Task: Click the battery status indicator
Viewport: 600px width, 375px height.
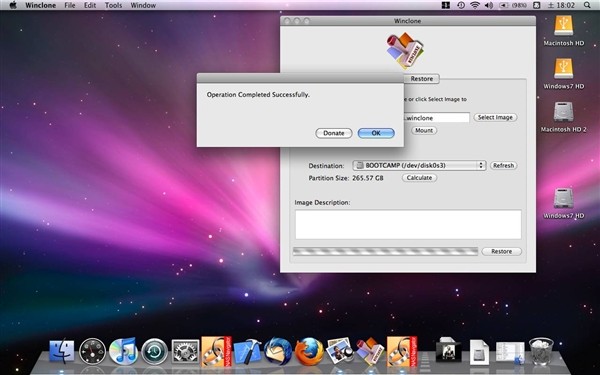Action: 513,5
